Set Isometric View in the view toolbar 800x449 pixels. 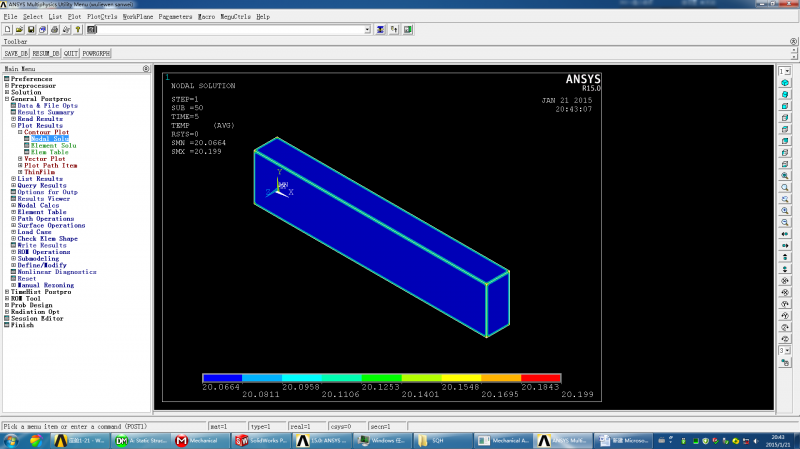tap(785, 83)
